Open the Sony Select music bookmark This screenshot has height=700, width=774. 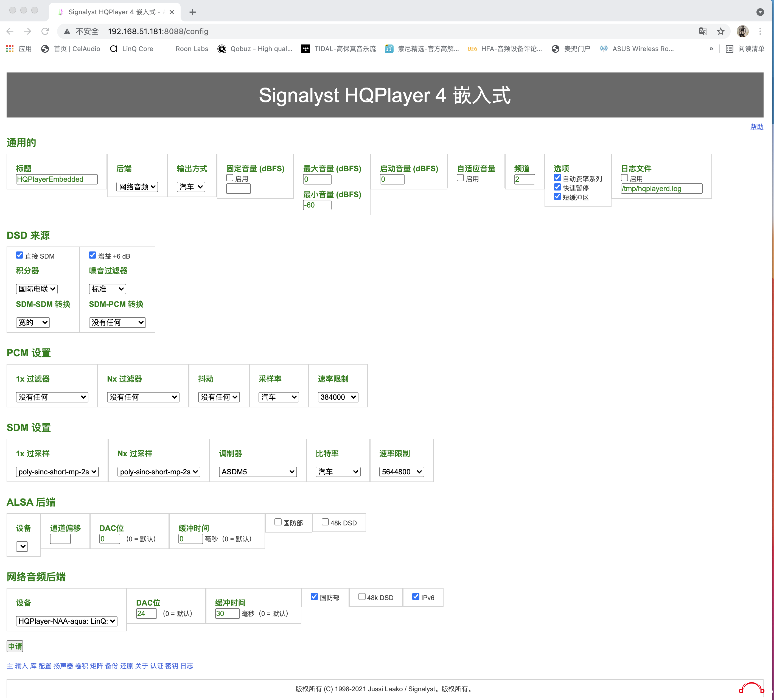click(422, 49)
